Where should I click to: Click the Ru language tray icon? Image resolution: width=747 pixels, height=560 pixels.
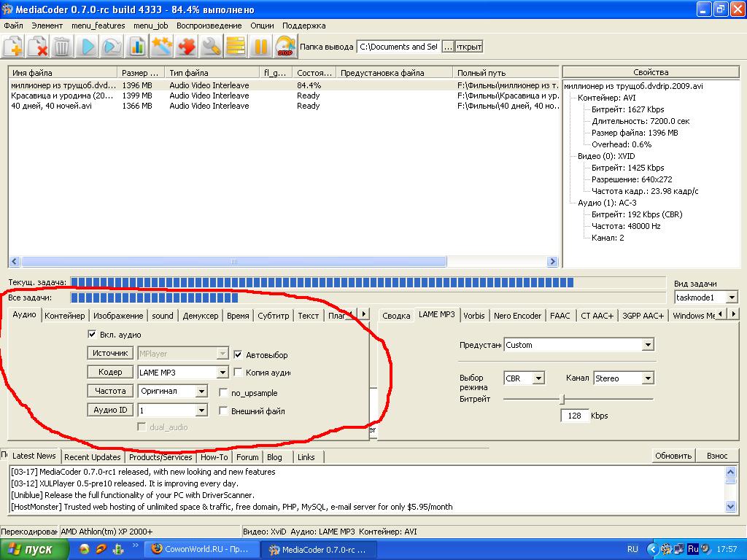[x=693, y=549]
